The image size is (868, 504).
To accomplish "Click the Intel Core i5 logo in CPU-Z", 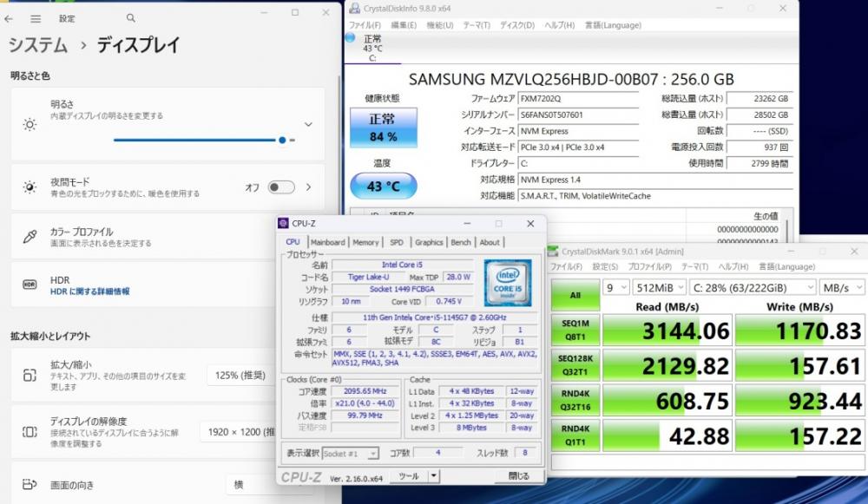I will [508, 283].
